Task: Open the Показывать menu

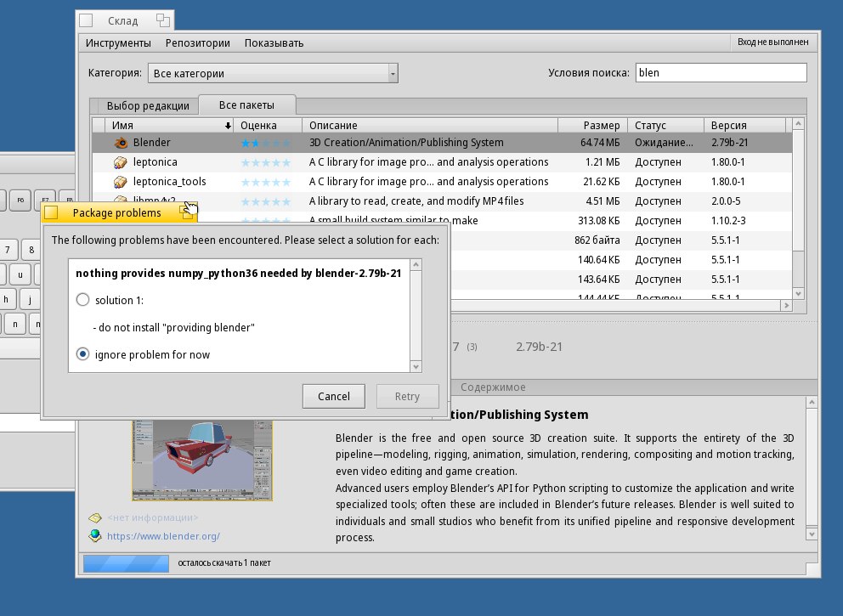Action: click(274, 43)
